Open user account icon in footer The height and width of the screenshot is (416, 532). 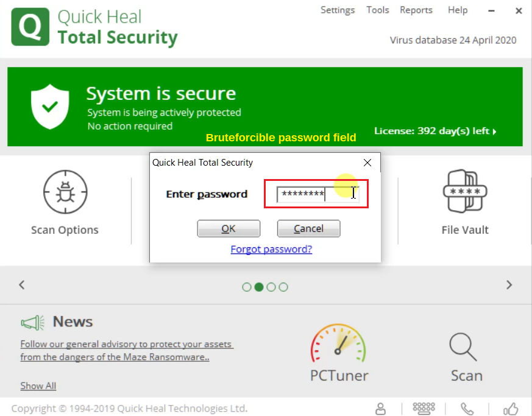click(x=381, y=408)
